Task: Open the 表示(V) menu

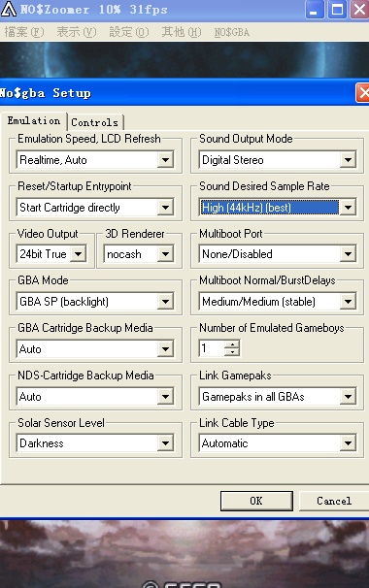Action: (77, 32)
